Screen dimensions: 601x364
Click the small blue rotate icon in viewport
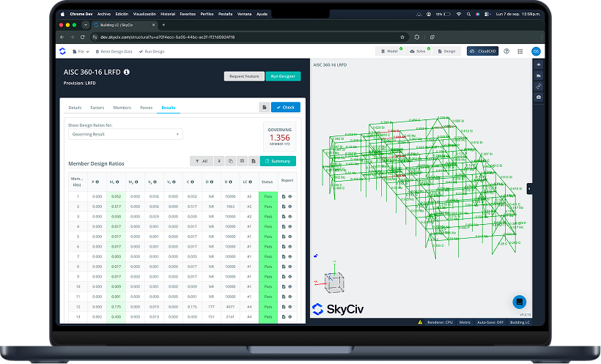coord(316,256)
